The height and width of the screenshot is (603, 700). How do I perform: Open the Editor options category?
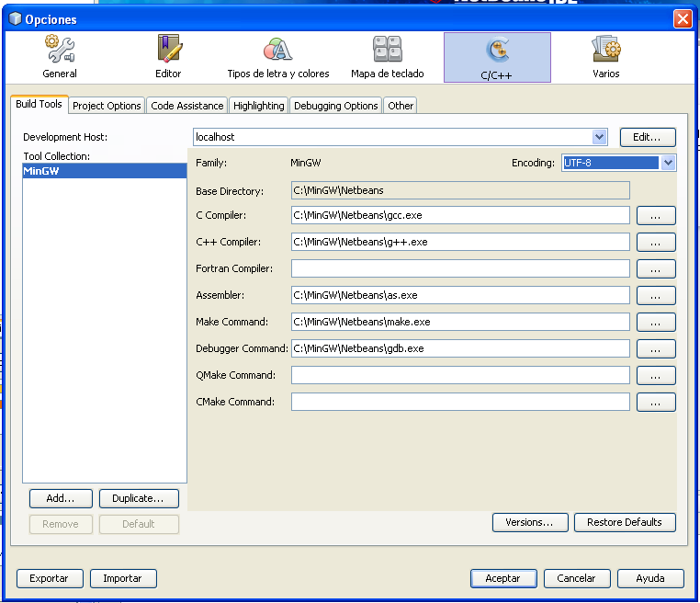point(168,58)
